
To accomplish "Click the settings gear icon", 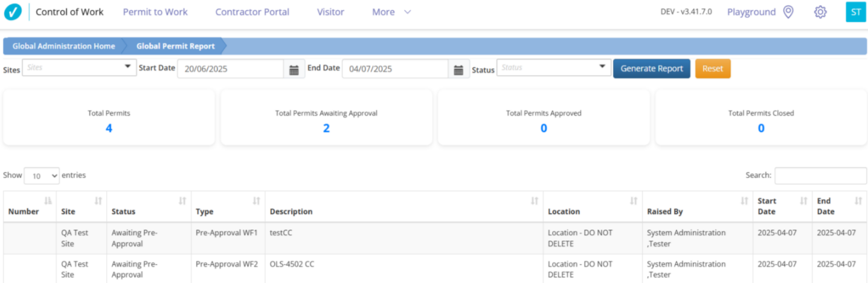I will (x=820, y=12).
